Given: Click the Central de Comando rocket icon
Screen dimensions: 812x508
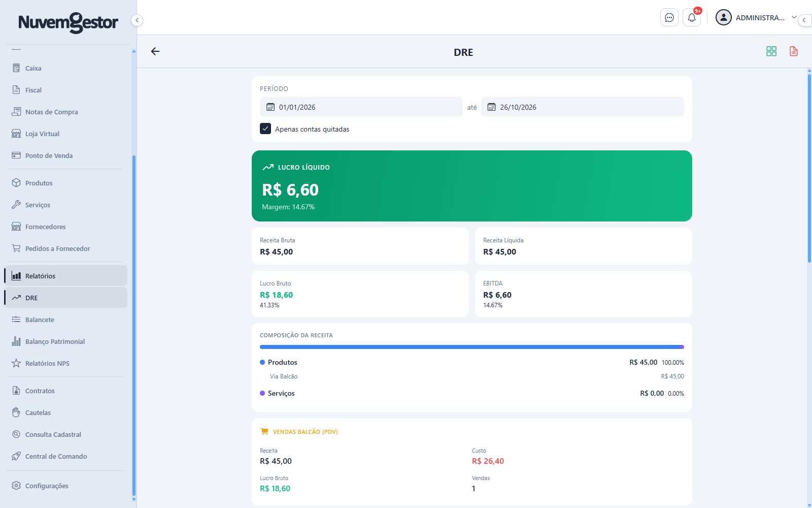Looking at the screenshot, I should pos(16,456).
